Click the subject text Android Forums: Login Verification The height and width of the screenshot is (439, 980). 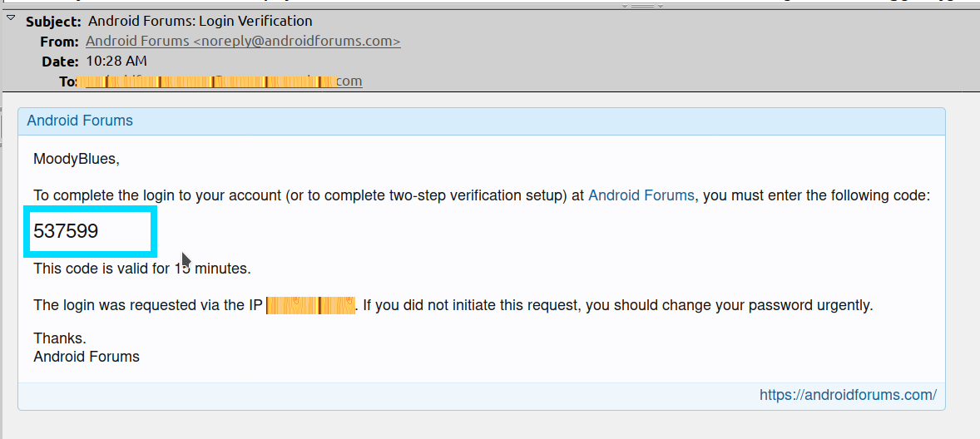tap(200, 22)
